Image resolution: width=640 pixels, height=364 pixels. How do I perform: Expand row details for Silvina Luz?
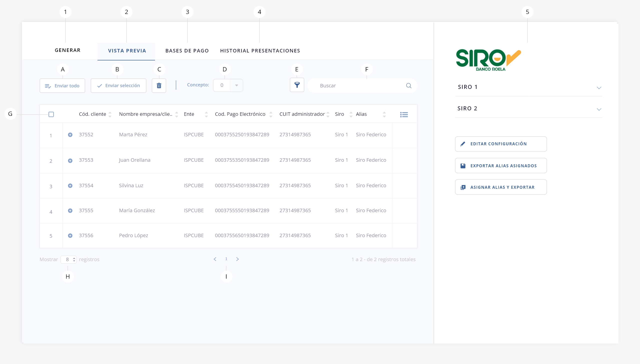pyautogui.click(x=70, y=185)
